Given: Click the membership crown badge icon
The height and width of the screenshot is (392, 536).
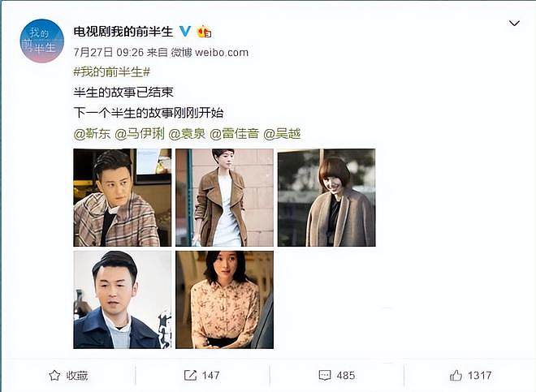Looking at the screenshot, I should 204,32.
